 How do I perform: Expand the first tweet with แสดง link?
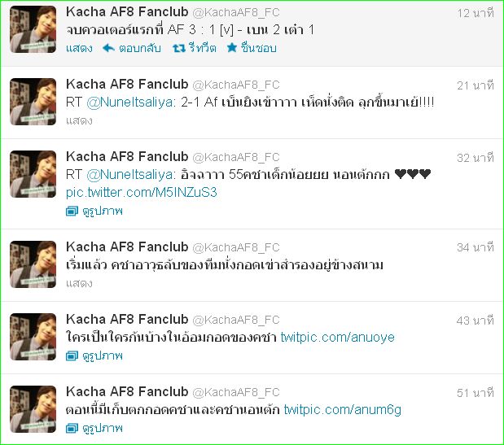pos(79,48)
